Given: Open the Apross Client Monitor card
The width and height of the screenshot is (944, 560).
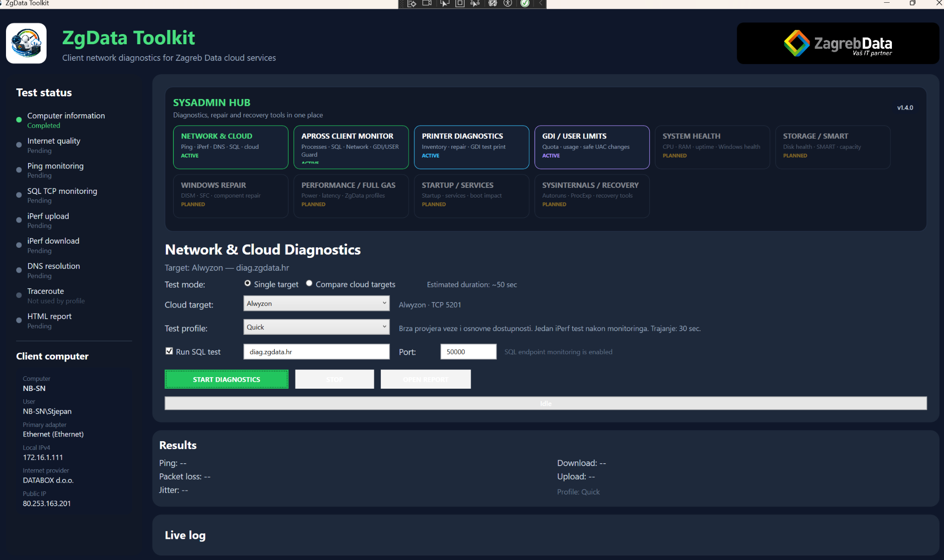Looking at the screenshot, I should [351, 147].
